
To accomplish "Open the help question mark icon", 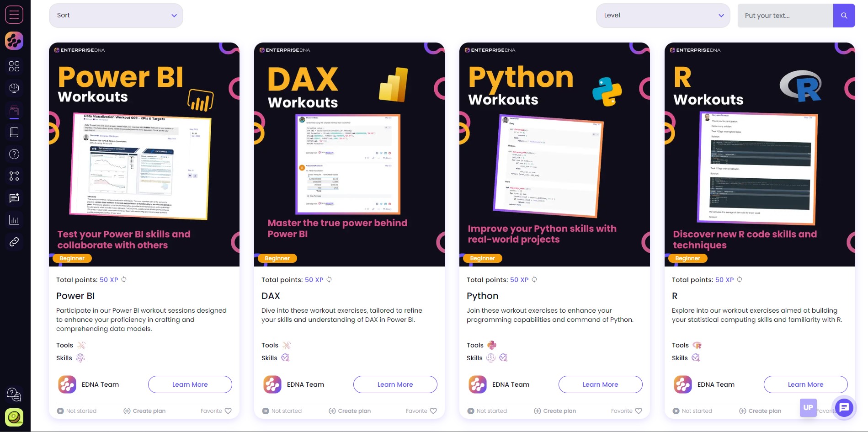I will point(14,154).
